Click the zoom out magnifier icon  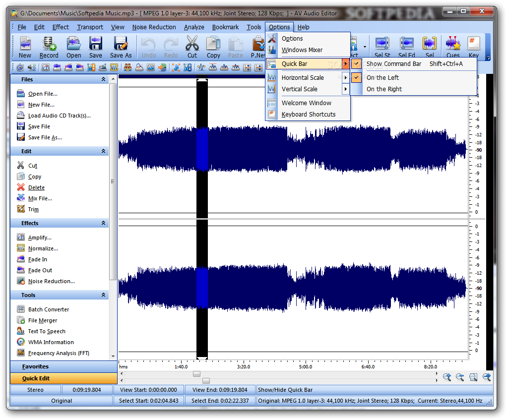460,377
